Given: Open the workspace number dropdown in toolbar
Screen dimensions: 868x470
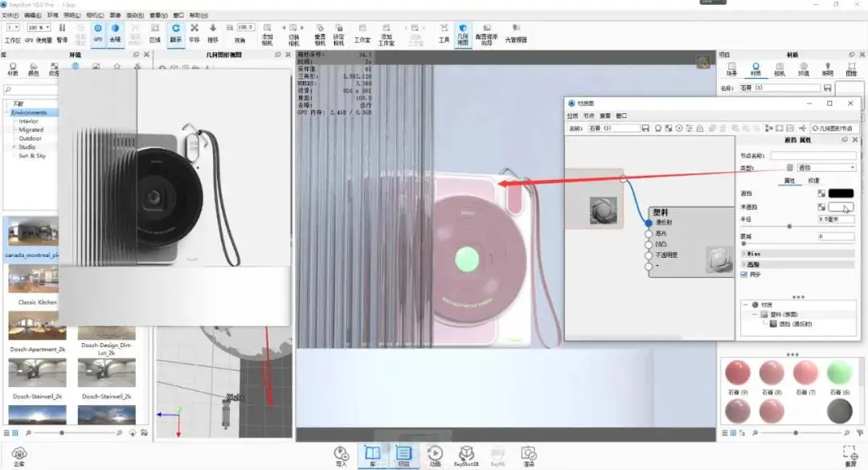Looking at the screenshot, I should pos(13,27).
